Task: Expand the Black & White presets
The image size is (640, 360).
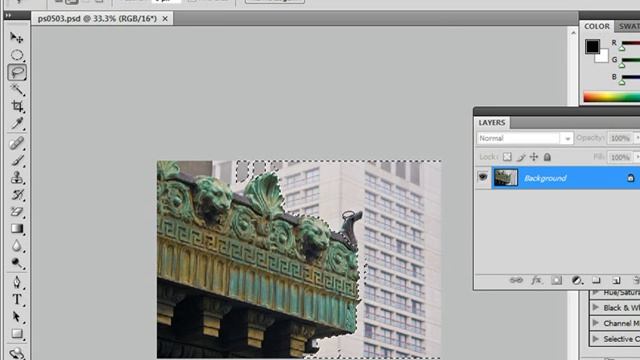Action: [596, 307]
